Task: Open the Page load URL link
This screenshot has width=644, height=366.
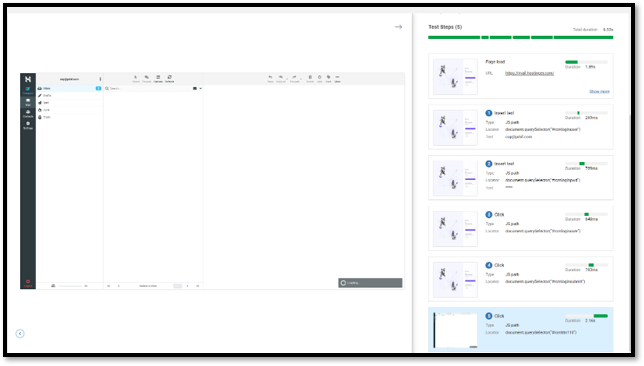Action: click(x=529, y=73)
